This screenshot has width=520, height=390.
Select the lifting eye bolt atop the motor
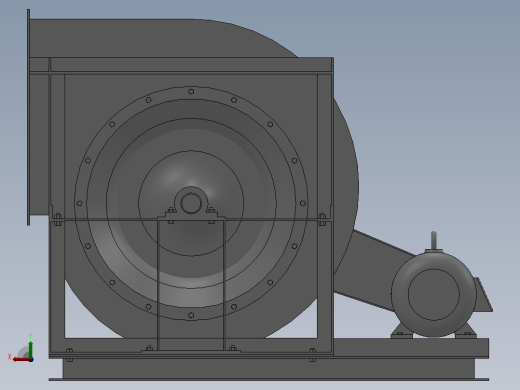coord(434,240)
